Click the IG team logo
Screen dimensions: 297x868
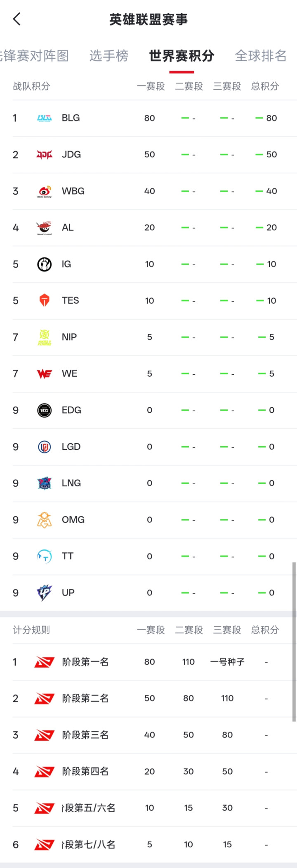[45, 264]
